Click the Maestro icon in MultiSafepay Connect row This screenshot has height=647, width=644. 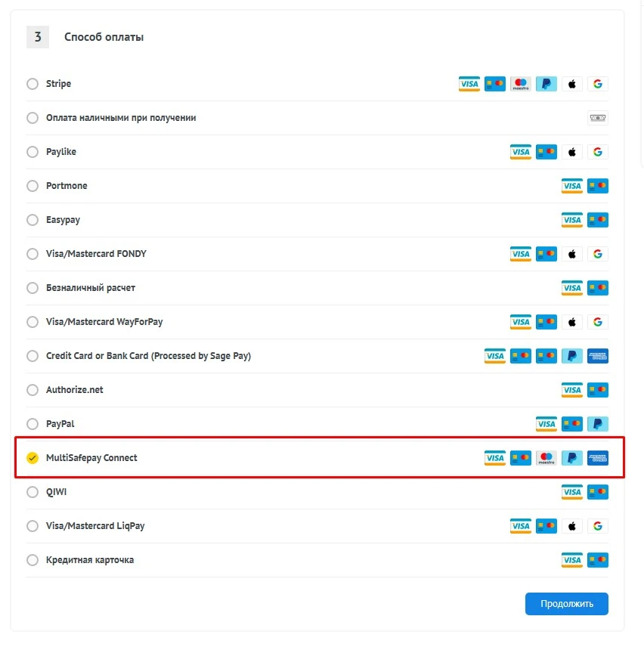pyautogui.click(x=546, y=457)
